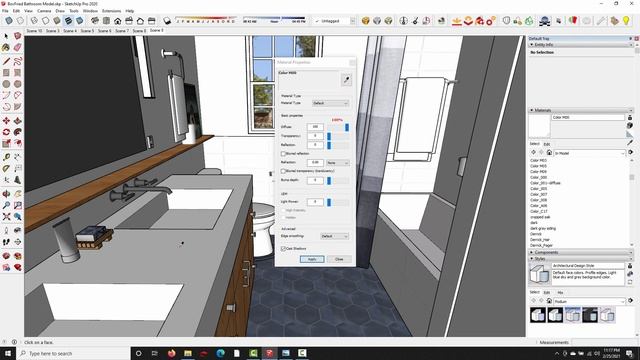
Task: Select the Orbit tool
Action: click(6, 194)
